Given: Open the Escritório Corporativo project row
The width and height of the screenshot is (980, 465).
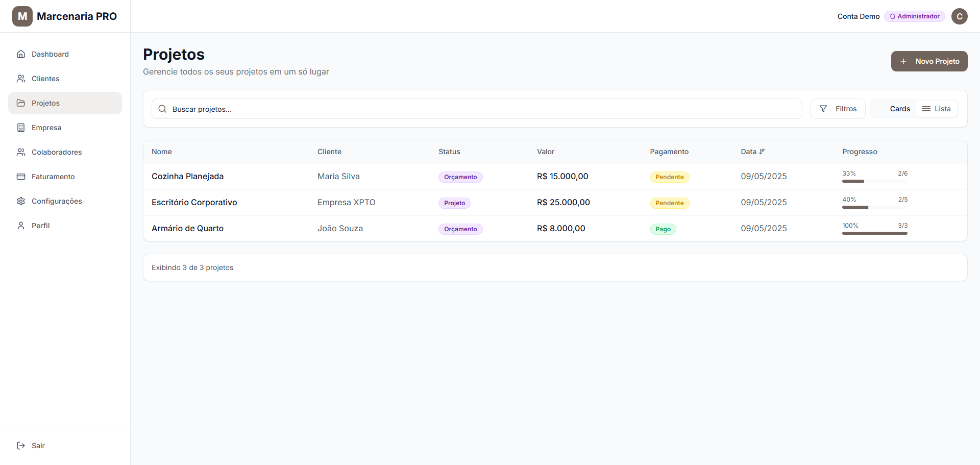Looking at the screenshot, I should point(555,202).
